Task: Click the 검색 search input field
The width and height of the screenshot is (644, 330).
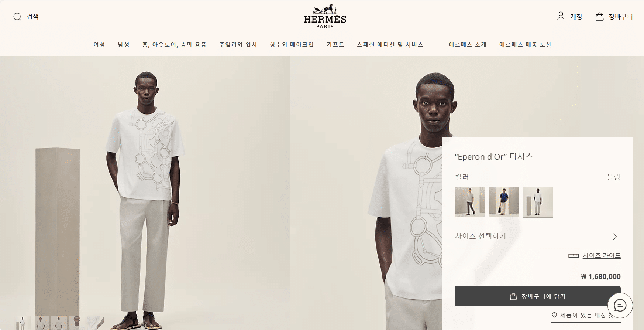Action: pyautogui.click(x=59, y=17)
